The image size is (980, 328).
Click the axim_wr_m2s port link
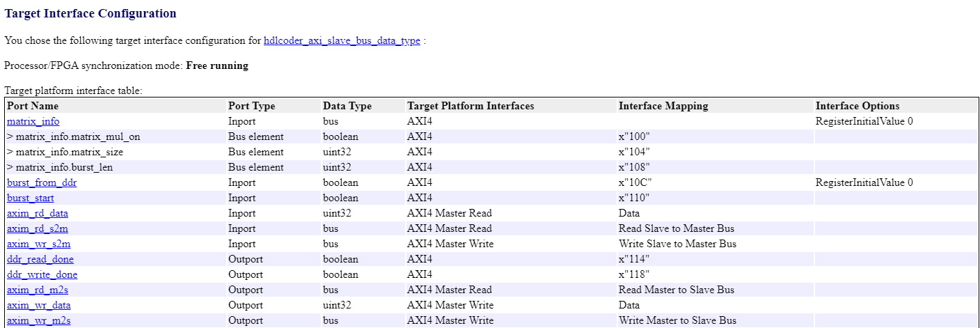pyautogui.click(x=39, y=320)
